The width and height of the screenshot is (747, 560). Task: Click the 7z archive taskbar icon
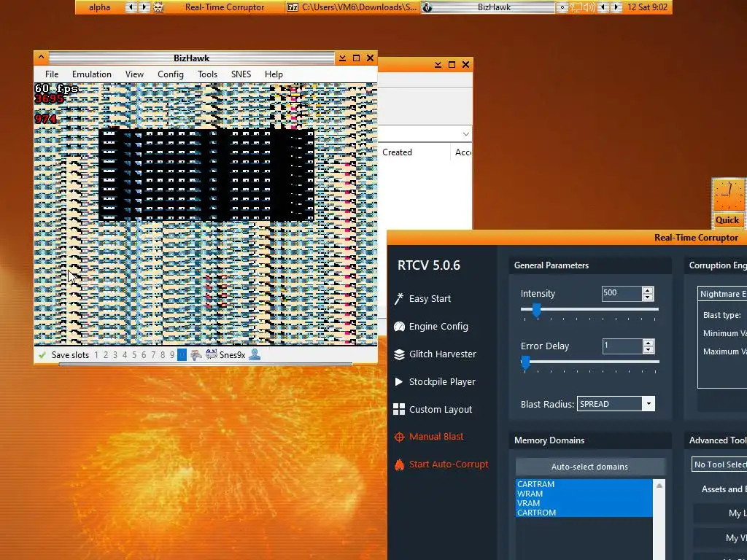(x=293, y=7)
